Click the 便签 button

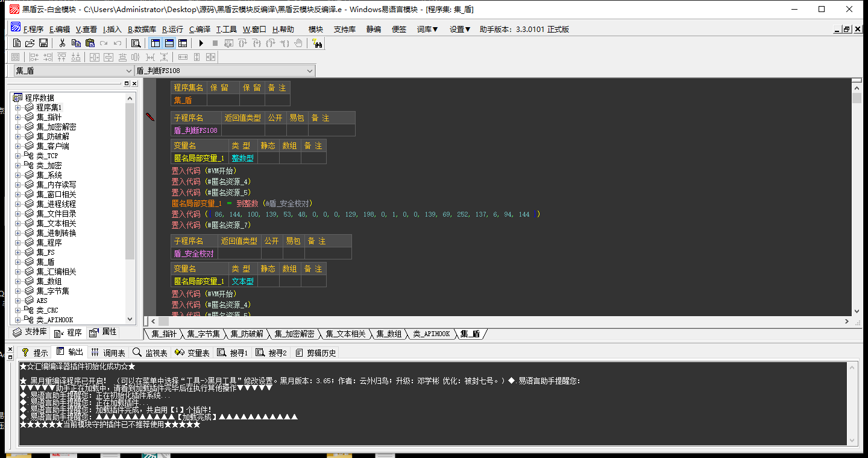click(399, 29)
